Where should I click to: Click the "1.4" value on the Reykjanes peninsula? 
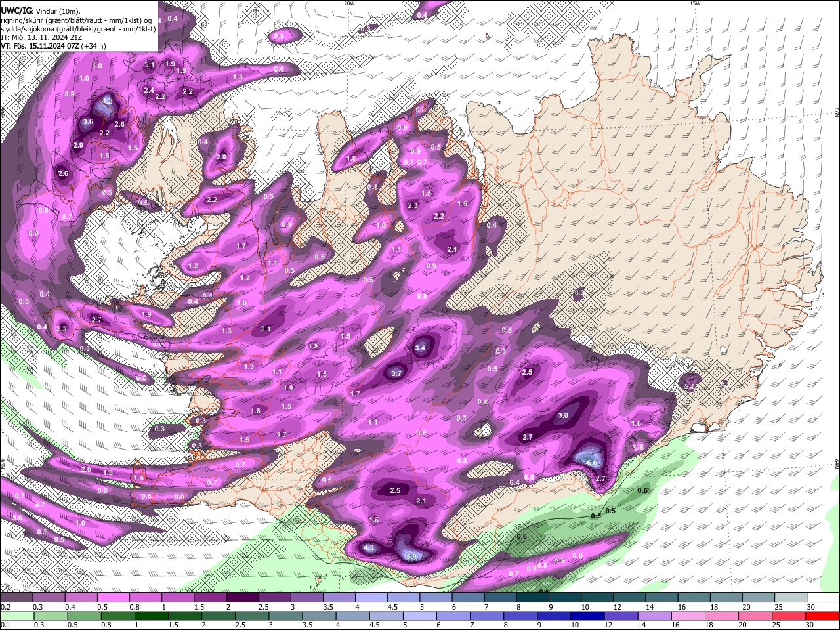pos(138,478)
